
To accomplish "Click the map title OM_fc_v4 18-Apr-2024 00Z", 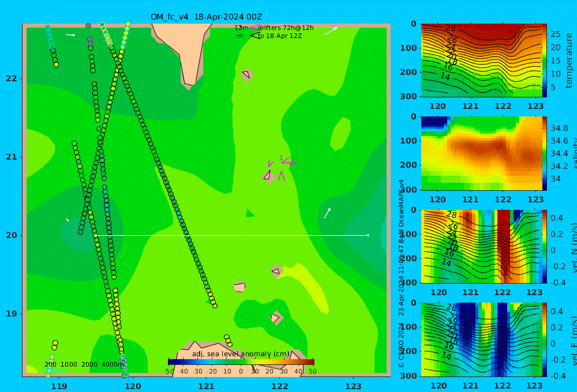I will pos(206,17).
